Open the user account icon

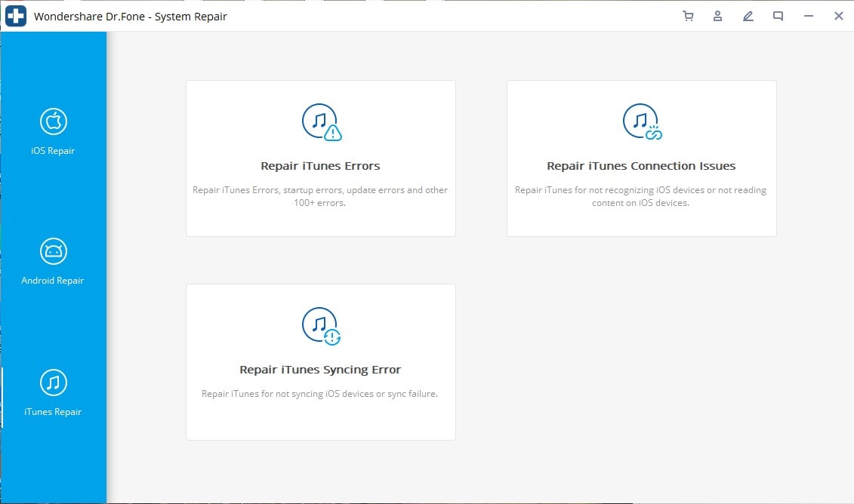pyautogui.click(x=718, y=17)
